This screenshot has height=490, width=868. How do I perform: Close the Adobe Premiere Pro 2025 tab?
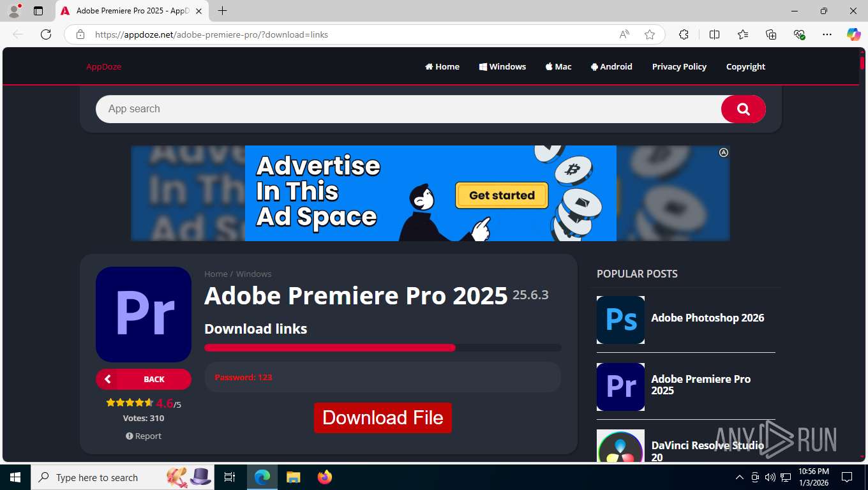[198, 11]
